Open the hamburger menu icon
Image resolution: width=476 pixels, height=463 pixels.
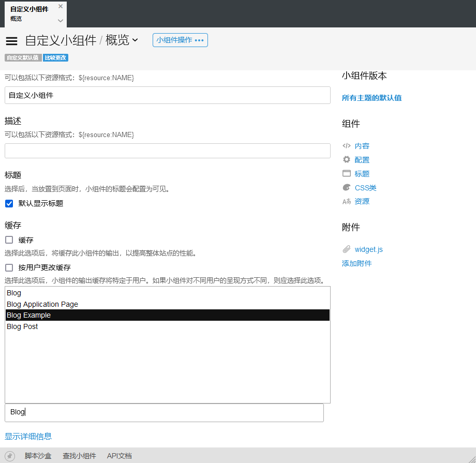pos(11,41)
